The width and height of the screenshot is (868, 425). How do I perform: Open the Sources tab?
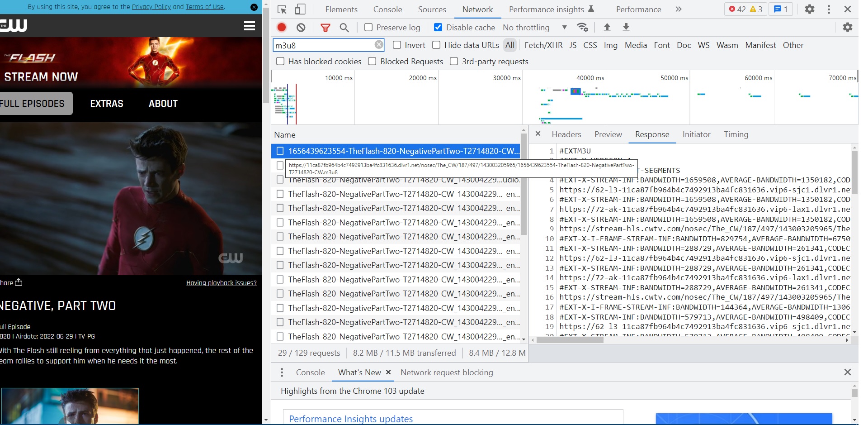point(432,9)
